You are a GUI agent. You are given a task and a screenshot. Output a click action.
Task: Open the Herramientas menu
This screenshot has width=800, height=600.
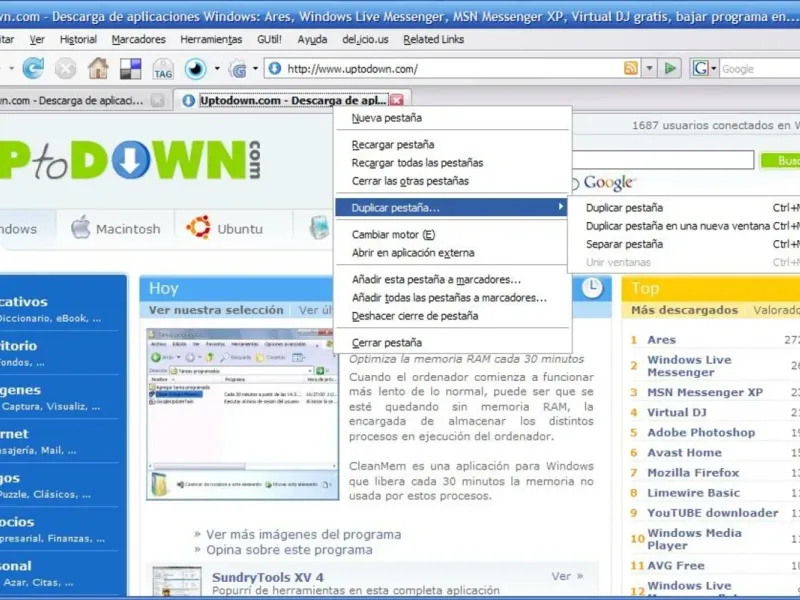coord(211,39)
